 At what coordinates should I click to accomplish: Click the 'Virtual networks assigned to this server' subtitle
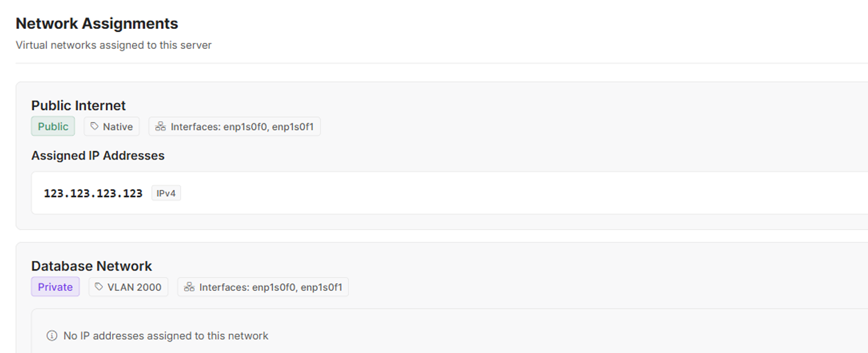113,45
